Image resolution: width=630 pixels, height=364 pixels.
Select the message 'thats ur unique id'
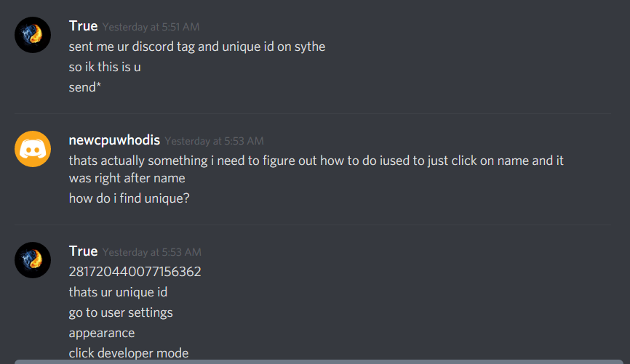point(118,292)
